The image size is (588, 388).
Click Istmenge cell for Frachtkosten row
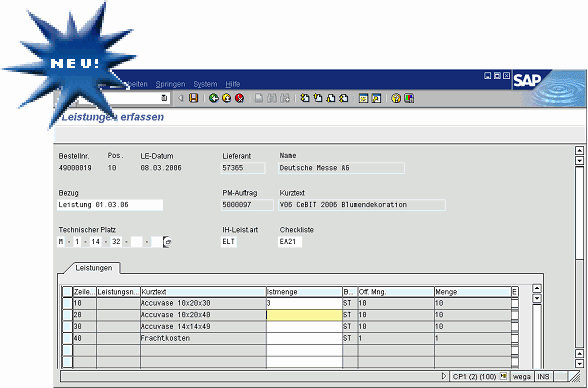[304, 338]
